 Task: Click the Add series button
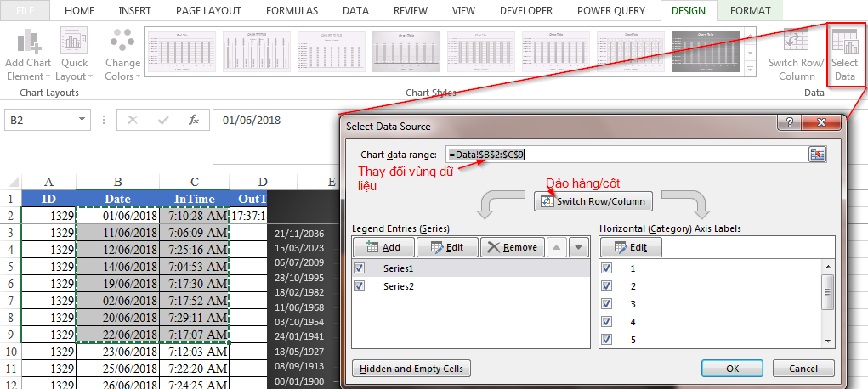pos(383,247)
